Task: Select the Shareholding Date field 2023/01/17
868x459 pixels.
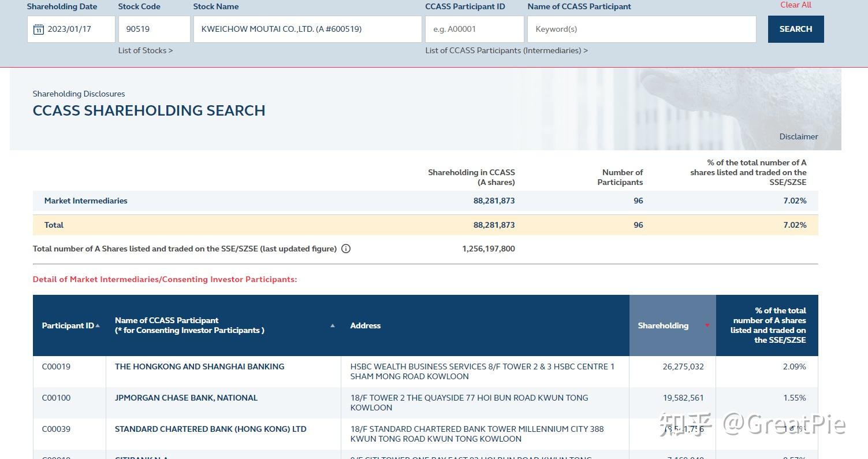Action: tap(71, 29)
